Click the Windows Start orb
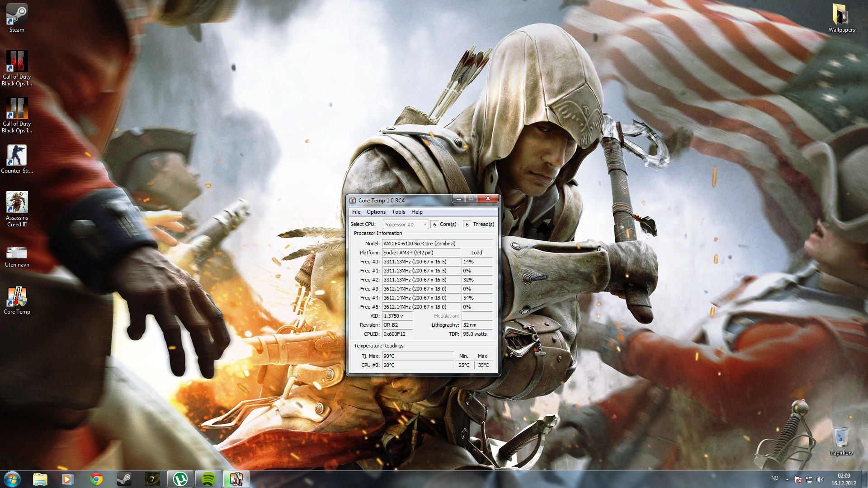This screenshot has height=488, width=868. pos(12,479)
